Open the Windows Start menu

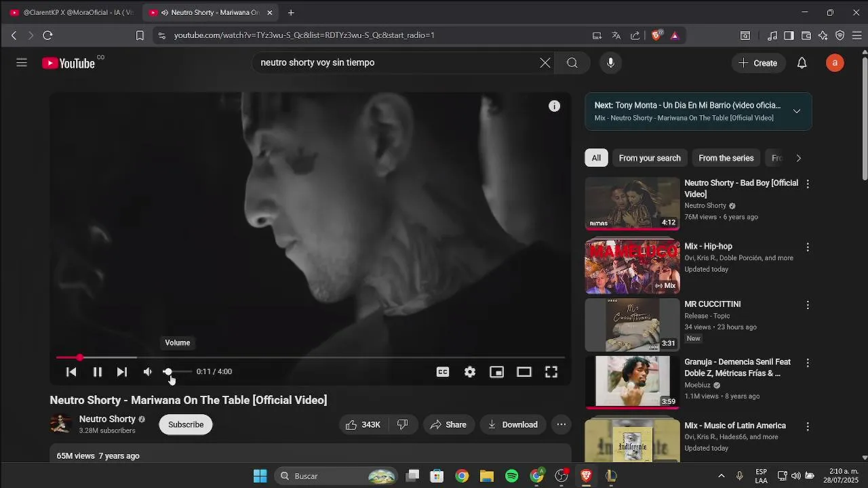(260, 476)
